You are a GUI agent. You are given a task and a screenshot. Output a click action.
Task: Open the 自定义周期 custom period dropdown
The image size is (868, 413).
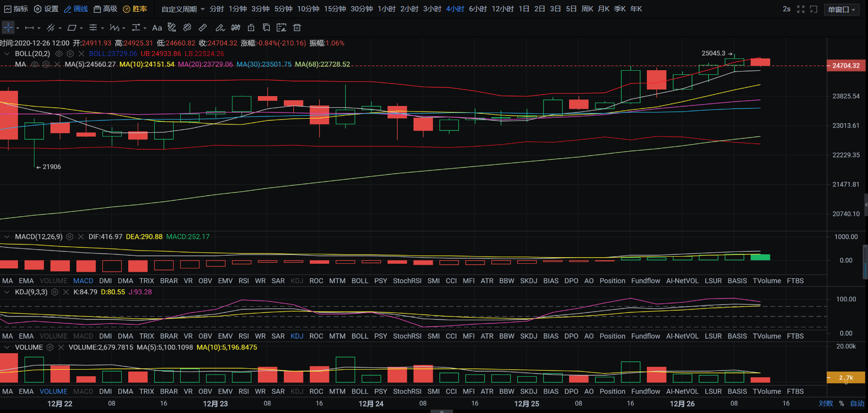pyautogui.click(x=183, y=9)
